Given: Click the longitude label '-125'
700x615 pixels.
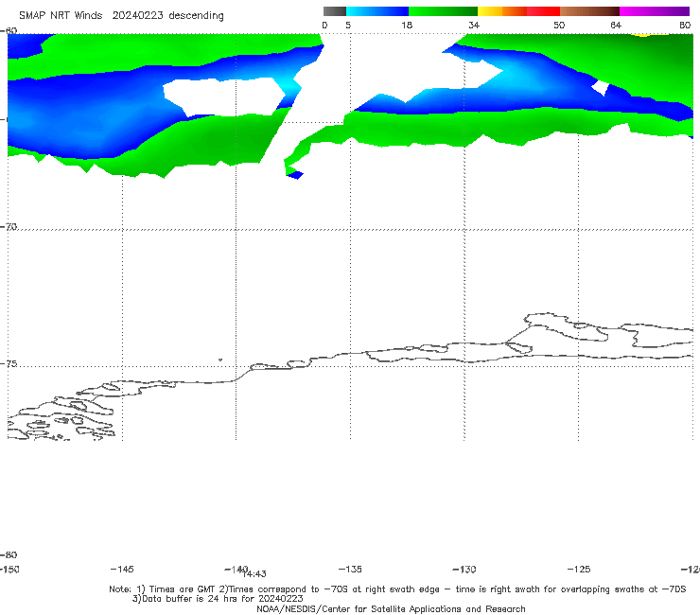Looking at the screenshot, I should (579, 569).
